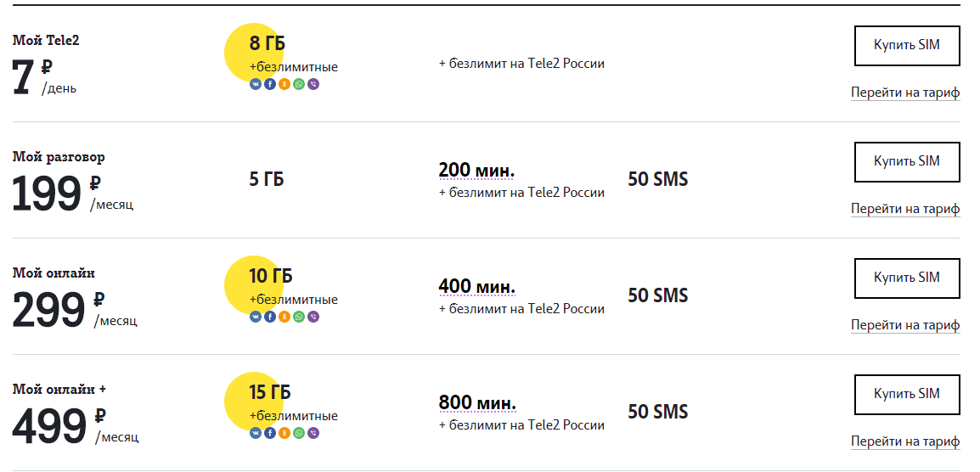Click Odnoklassniki icon in Мой Tele2 tariff
Viewport: 980px width, 472px height.
284,84
